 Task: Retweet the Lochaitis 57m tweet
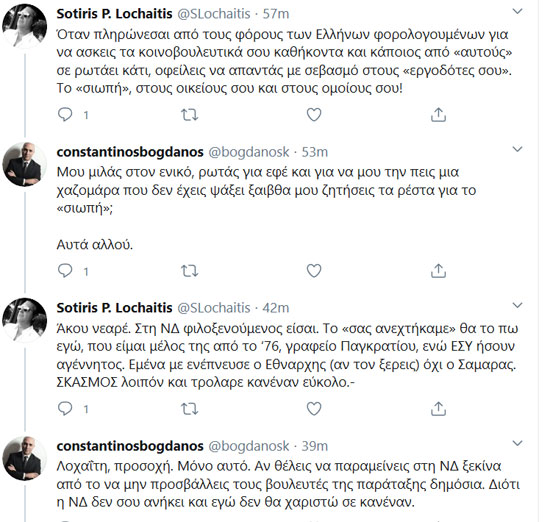coord(189,115)
